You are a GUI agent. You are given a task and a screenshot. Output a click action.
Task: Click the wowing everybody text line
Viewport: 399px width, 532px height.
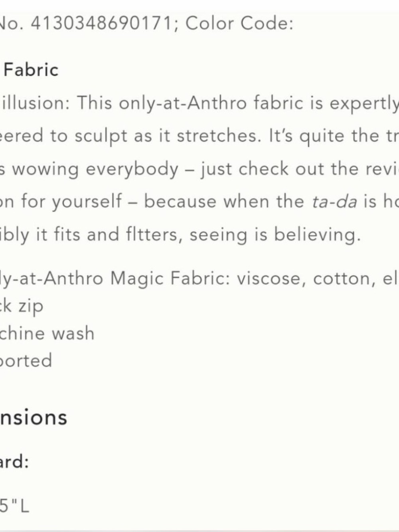pos(199,169)
